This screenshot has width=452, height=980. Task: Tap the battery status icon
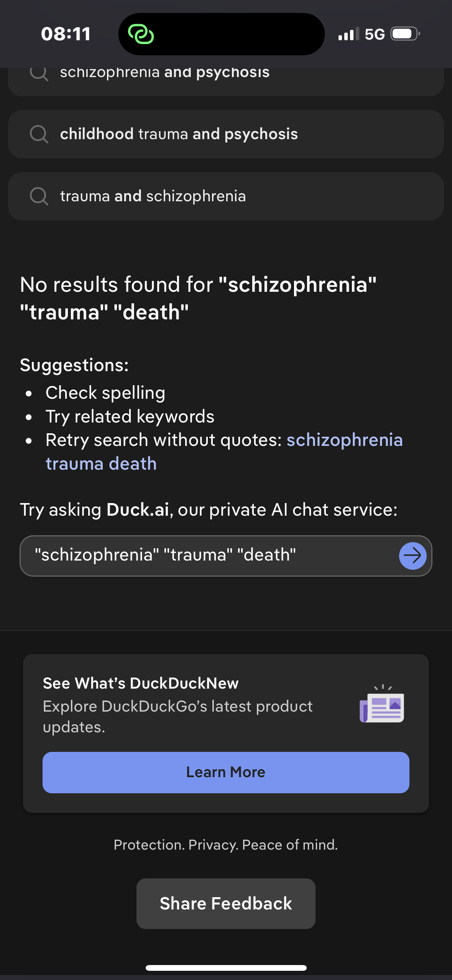click(x=405, y=34)
